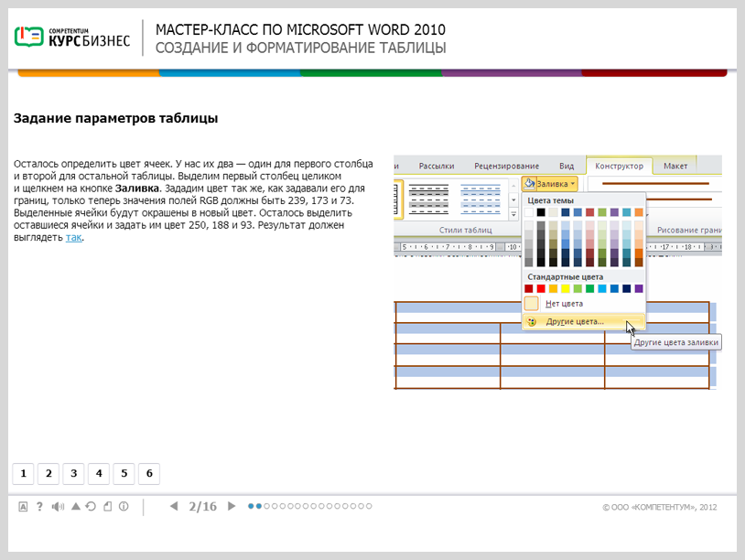The width and height of the screenshot is (745, 560).
Task: Choose the gray dashed table style thumbnail
Action: tap(428, 199)
